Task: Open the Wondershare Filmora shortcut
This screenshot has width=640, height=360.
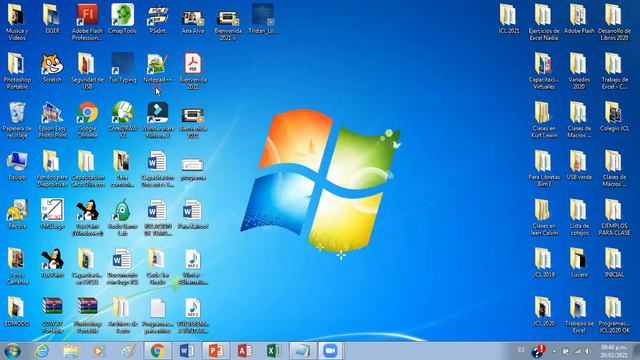Action: tap(158, 120)
